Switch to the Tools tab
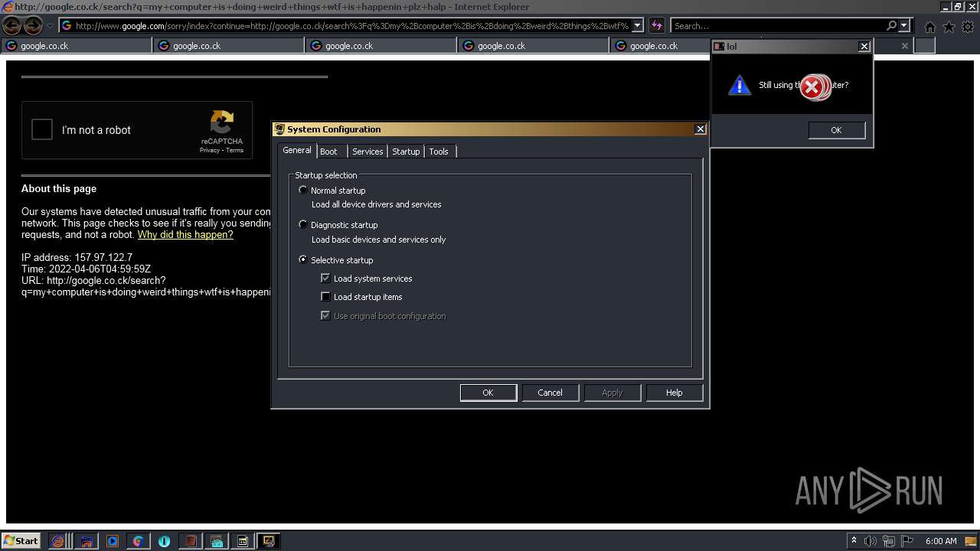The image size is (980, 551). tap(439, 152)
